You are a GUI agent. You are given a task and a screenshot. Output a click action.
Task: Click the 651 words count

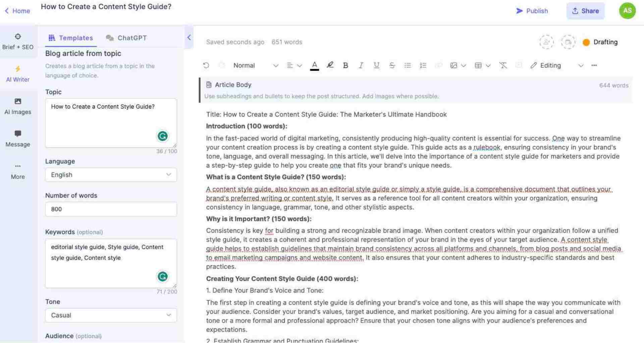287,42
